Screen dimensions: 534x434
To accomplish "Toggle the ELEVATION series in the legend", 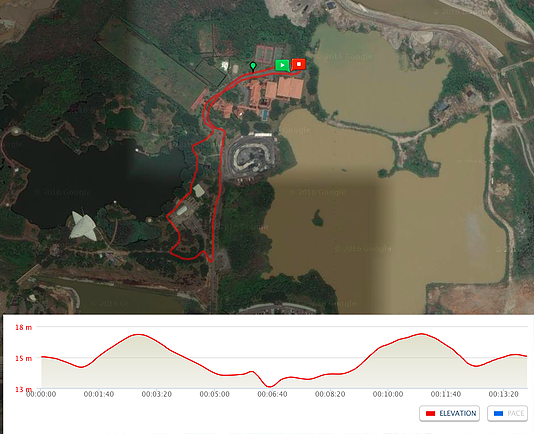I will pos(450,414).
